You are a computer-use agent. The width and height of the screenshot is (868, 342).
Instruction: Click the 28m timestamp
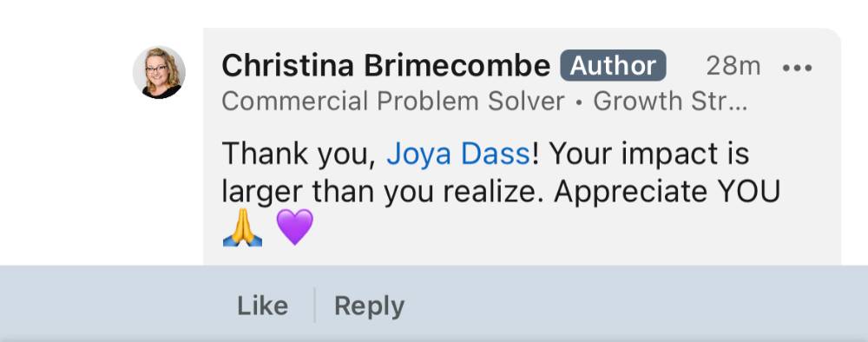(x=733, y=67)
